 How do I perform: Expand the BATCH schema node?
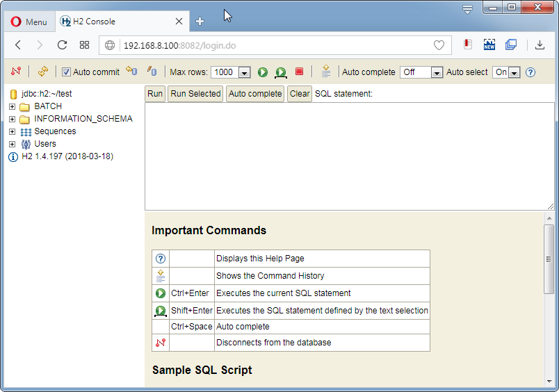pyautogui.click(x=12, y=106)
